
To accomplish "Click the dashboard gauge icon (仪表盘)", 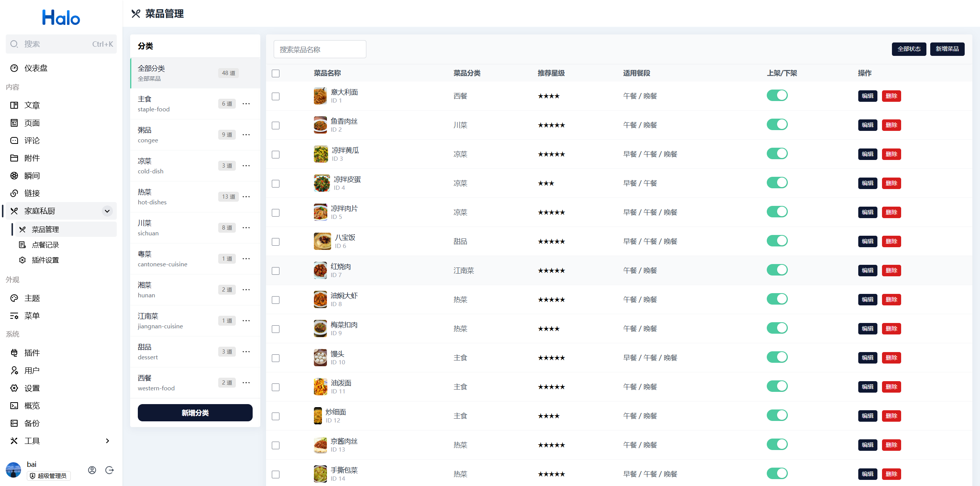I will point(14,68).
